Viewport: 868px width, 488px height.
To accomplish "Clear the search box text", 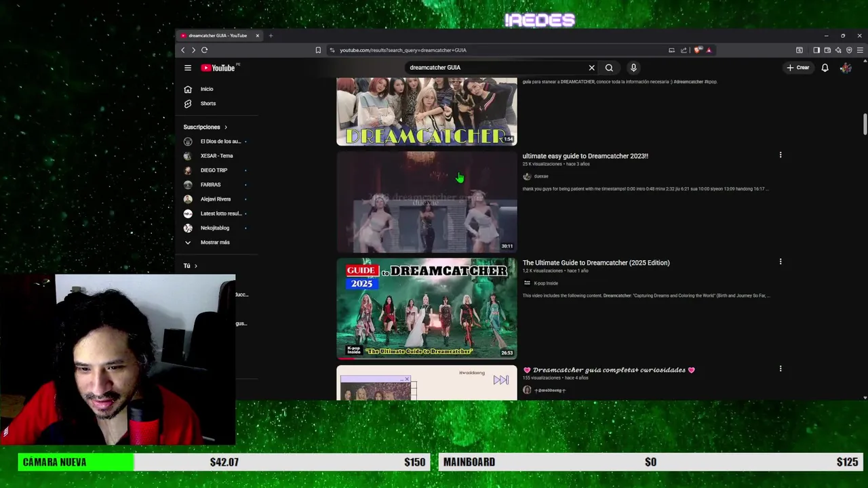I will click(591, 68).
